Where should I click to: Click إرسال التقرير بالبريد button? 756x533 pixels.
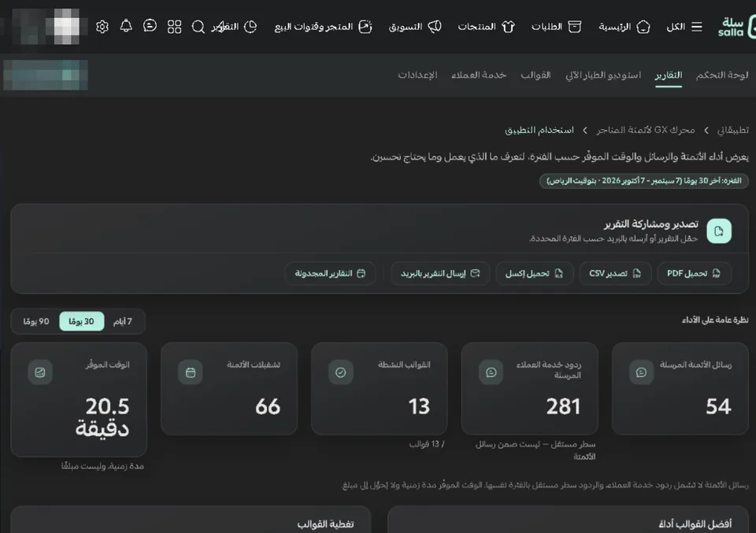440,273
